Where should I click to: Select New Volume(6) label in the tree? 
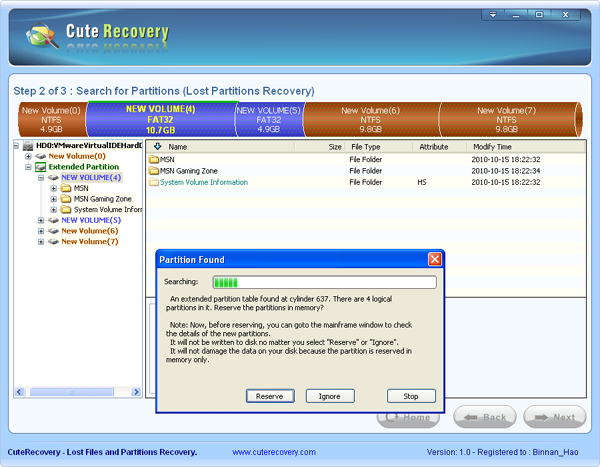(x=90, y=231)
